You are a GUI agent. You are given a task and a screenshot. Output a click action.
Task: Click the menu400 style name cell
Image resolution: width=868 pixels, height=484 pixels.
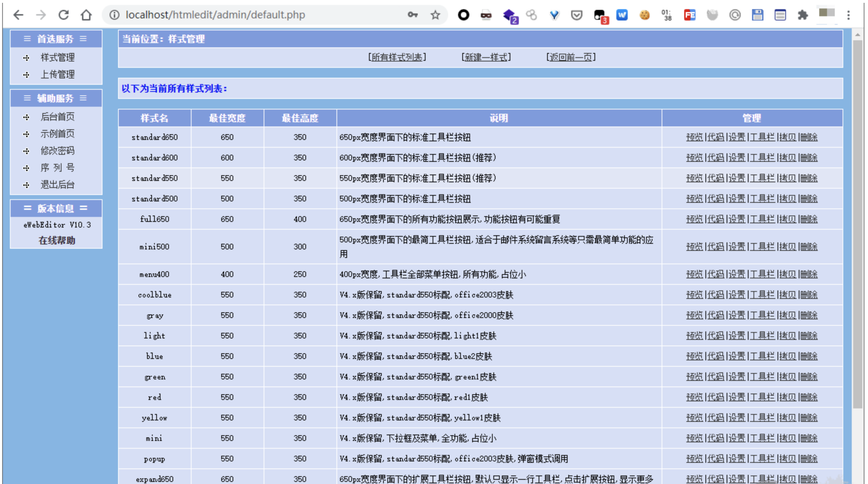(x=154, y=274)
